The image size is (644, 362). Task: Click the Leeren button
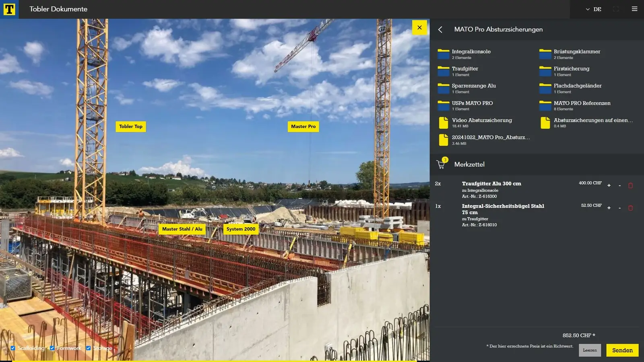[x=590, y=350]
